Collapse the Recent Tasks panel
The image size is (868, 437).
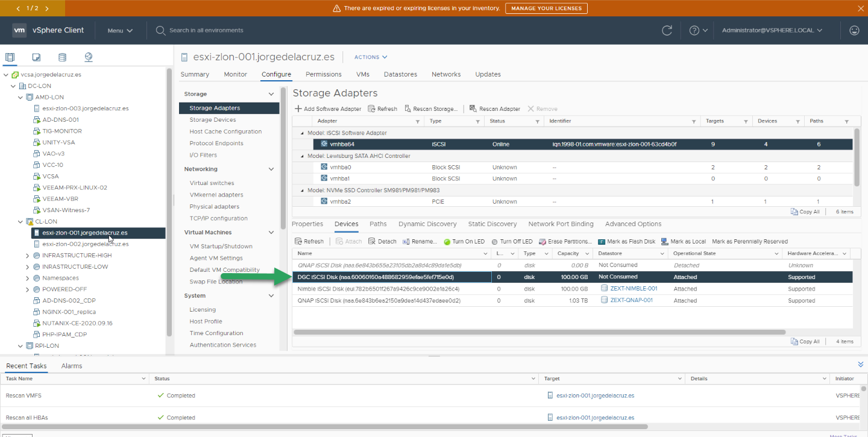[x=860, y=365]
